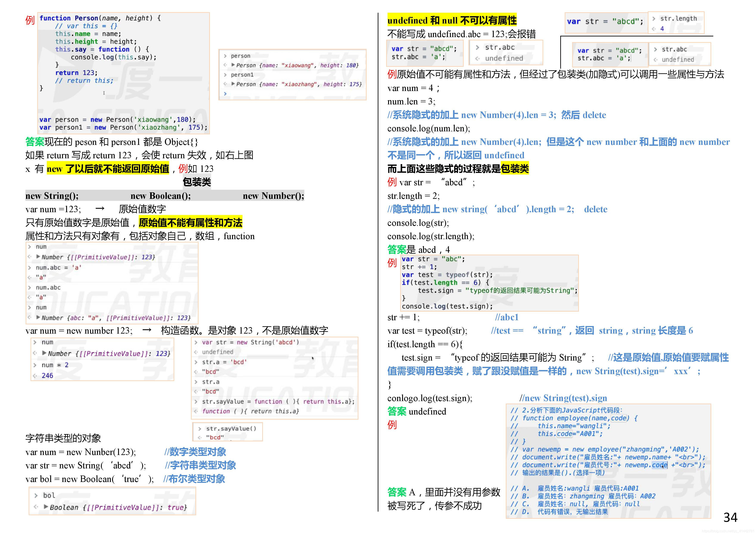Click the "new Boolean();" heading text

pos(161,196)
